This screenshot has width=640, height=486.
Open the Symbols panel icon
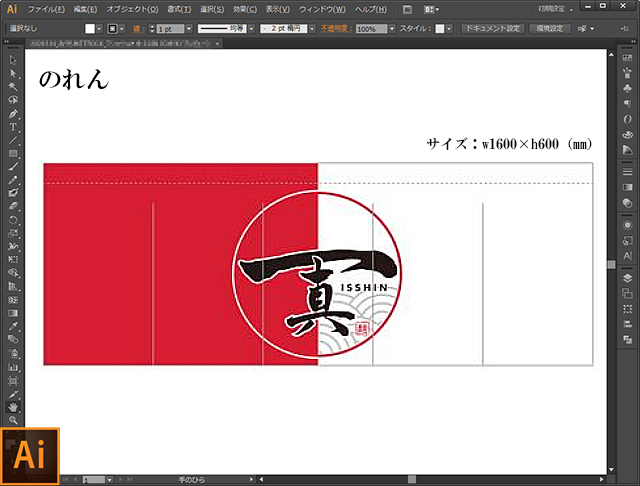click(627, 89)
